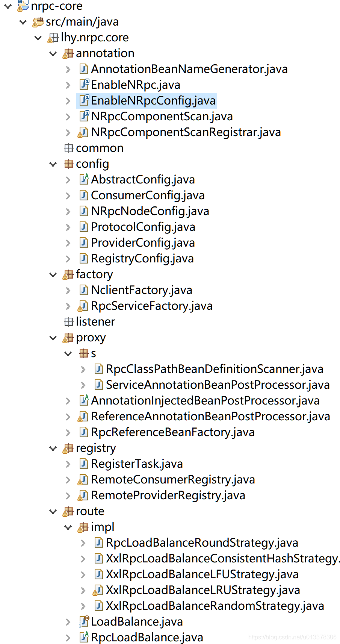Collapse the annotation package

click(53, 54)
